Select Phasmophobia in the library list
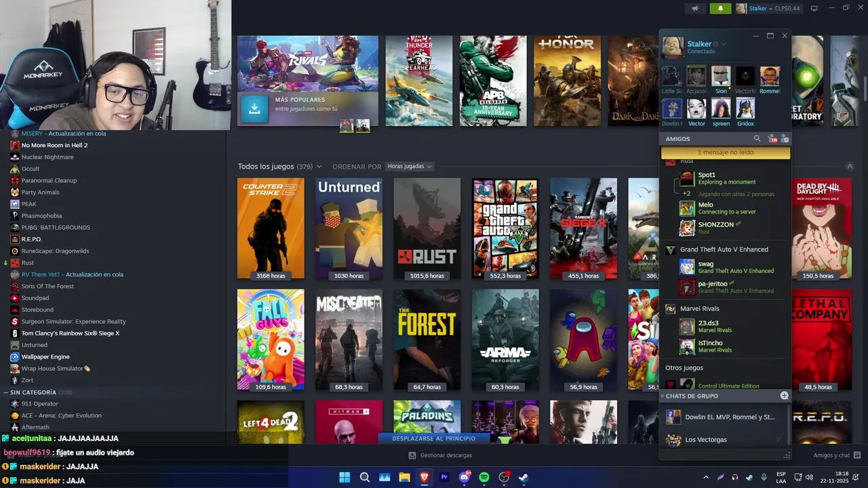This screenshot has height=488, width=868. tap(41, 216)
